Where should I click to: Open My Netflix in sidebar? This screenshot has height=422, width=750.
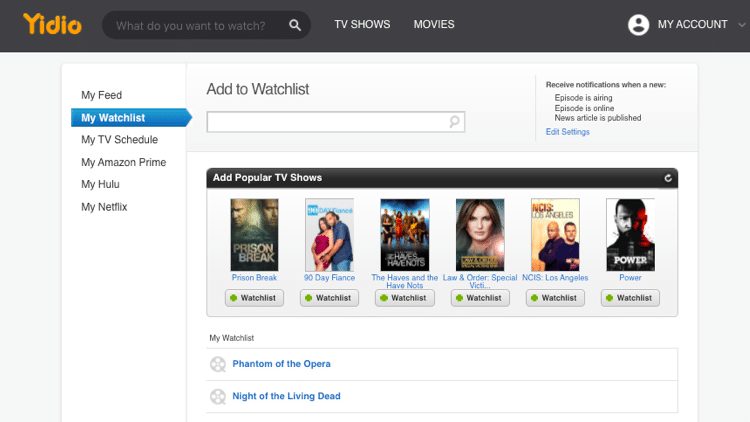click(104, 207)
